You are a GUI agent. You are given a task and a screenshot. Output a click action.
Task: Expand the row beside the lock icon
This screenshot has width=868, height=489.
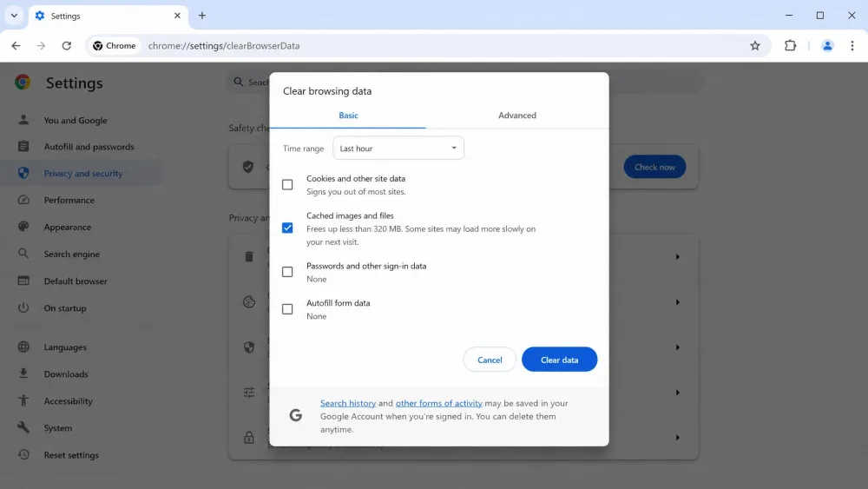point(677,438)
